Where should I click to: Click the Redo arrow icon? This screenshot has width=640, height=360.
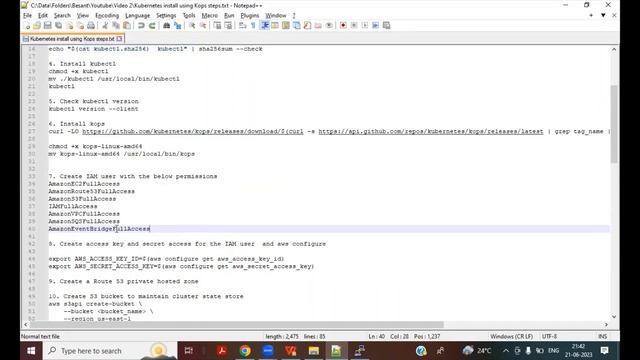pyautogui.click(x=152, y=26)
